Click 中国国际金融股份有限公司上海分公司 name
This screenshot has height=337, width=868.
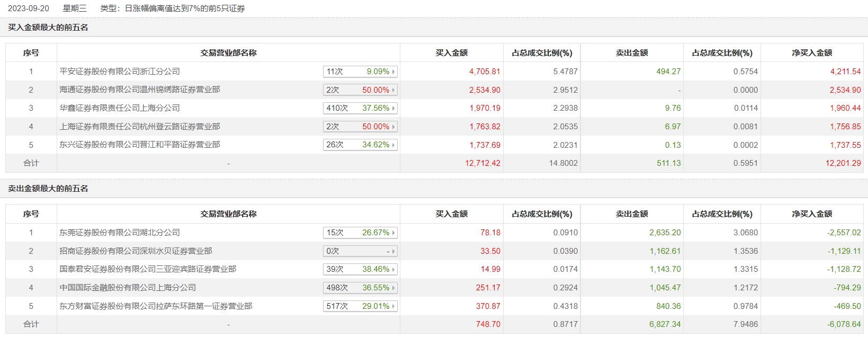(128, 288)
